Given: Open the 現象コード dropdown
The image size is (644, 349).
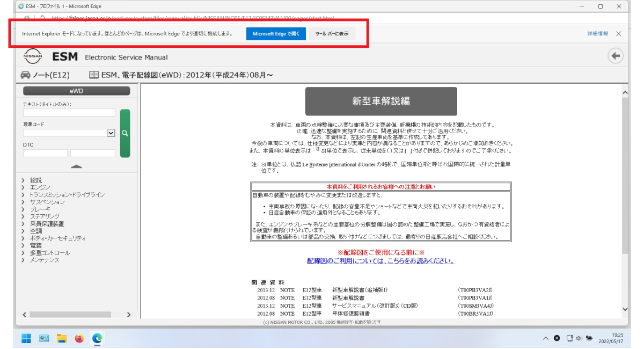Looking at the screenshot, I should 111,133.
